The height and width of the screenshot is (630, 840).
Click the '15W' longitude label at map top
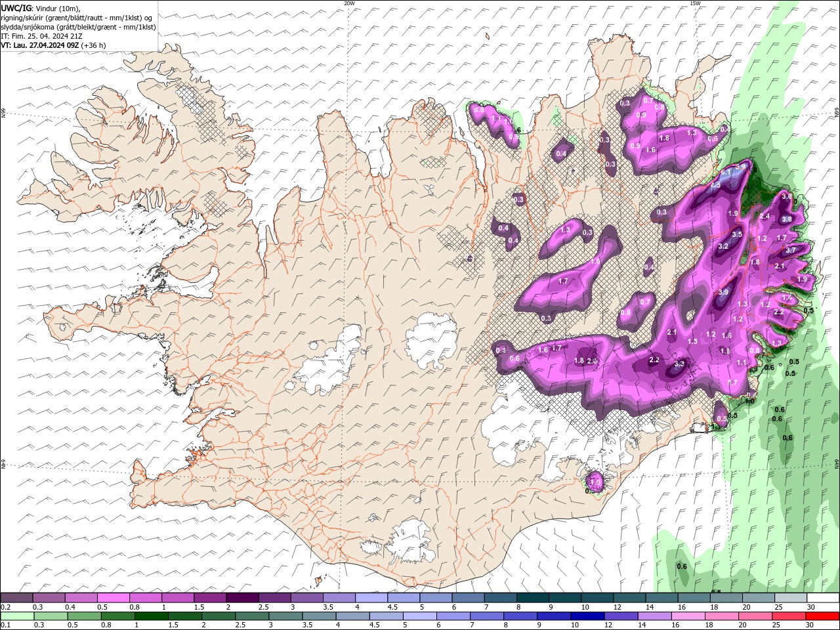(x=695, y=3)
